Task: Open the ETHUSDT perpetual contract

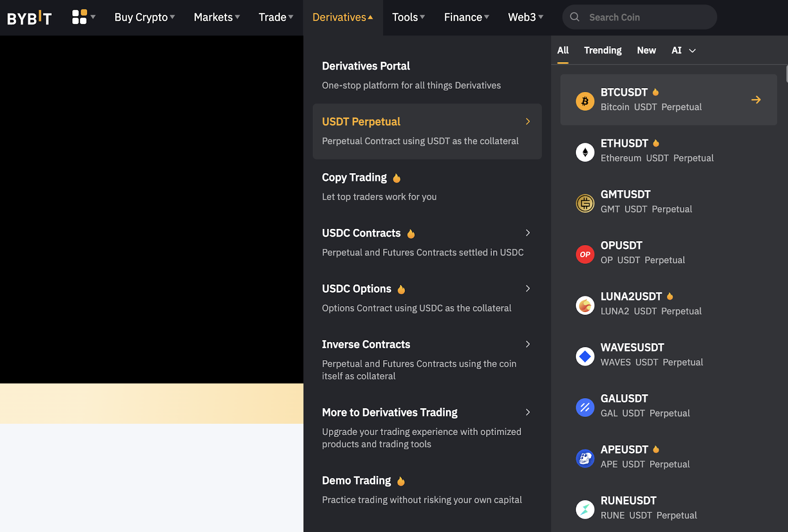Action: coord(668,151)
